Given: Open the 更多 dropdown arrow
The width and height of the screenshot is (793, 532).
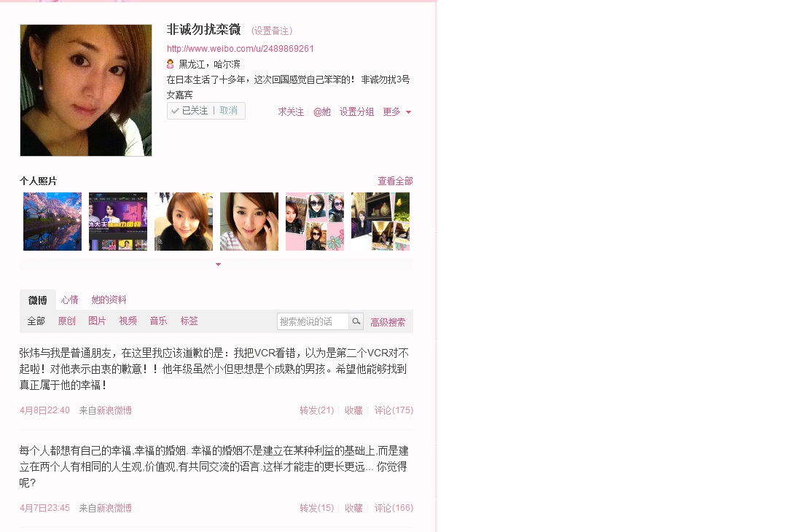Looking at the screenshot, I should (409, 112).
